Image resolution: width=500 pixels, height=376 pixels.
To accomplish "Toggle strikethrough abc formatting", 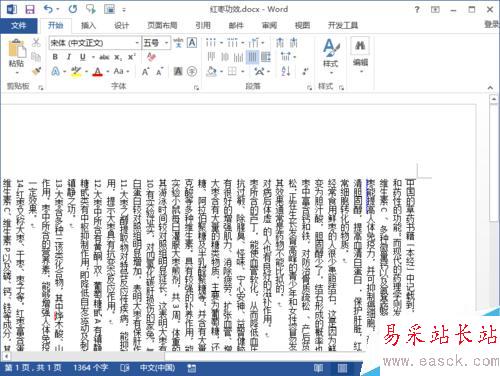I will [x=104, y=57].
